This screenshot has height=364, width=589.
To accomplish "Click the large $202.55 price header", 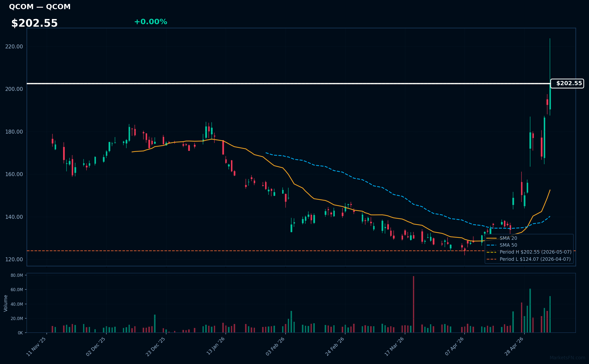I will point(34,23).
